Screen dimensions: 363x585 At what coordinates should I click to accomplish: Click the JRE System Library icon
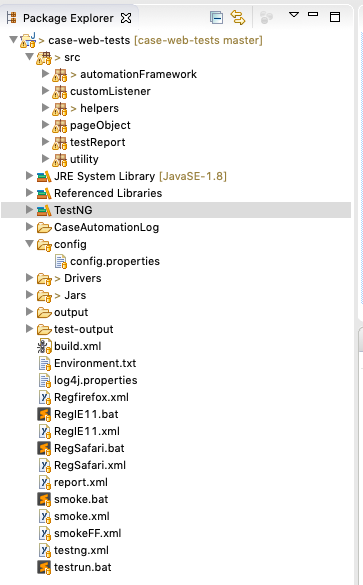coord(44,176)
